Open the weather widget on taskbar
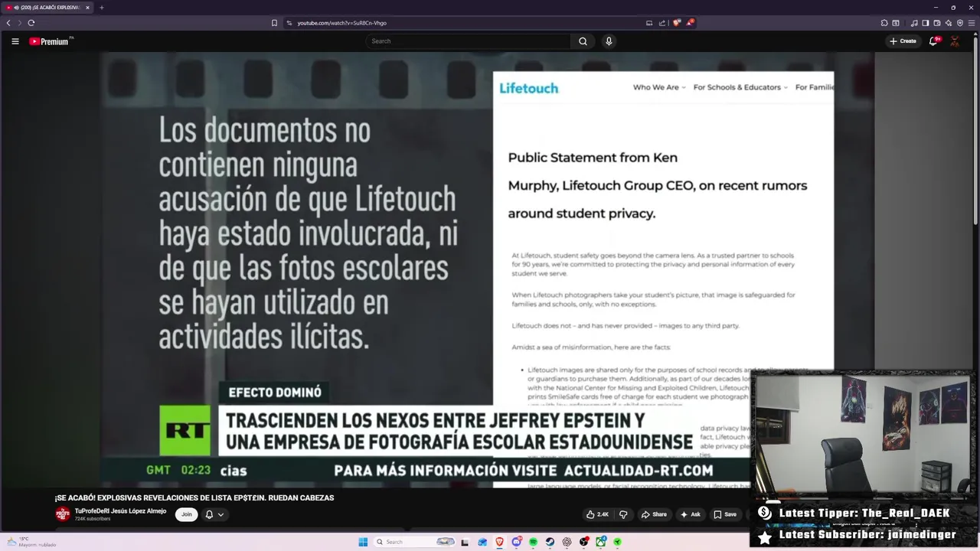The height and width of the screenshot is (551, 980). [31, 542]
